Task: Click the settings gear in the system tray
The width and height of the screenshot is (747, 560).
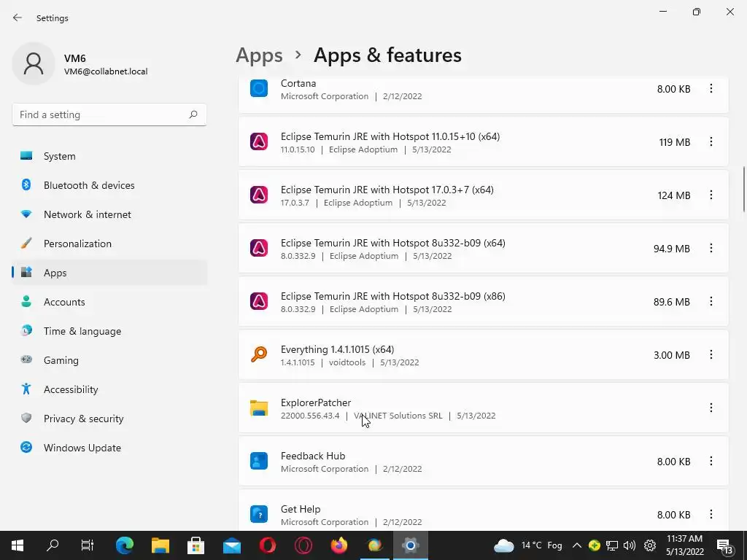Action: [650, 545]
